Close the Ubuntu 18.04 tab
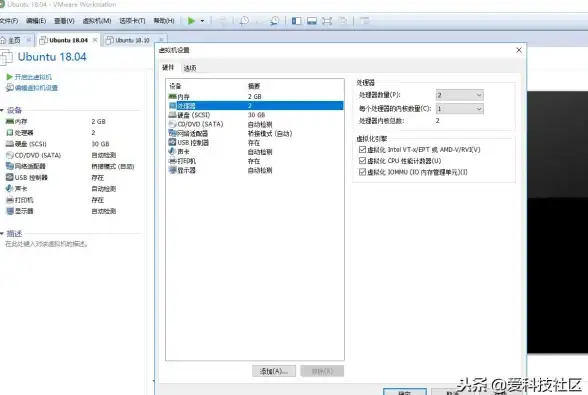Screen dimensions: 588x395 click(x=95, y=40)
